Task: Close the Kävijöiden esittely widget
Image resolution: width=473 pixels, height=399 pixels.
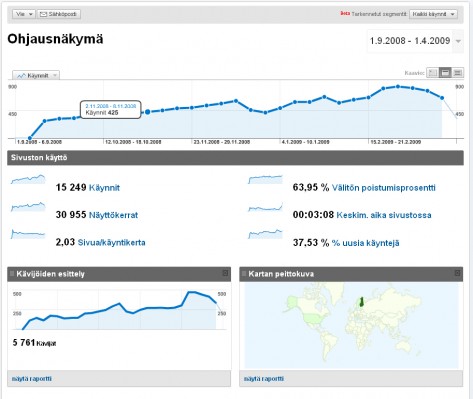Action: tap(225, 273)
